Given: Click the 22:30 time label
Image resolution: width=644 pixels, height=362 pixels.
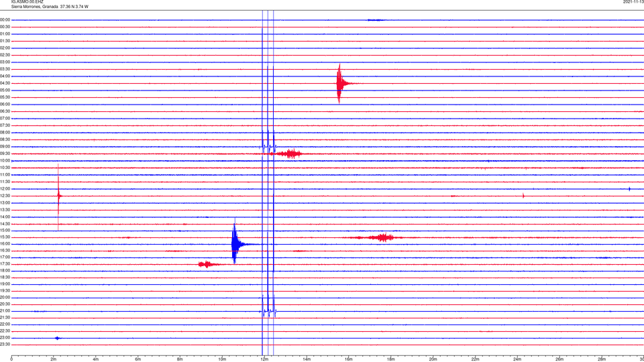Looking at the screenshot, I should click(5, 330).
